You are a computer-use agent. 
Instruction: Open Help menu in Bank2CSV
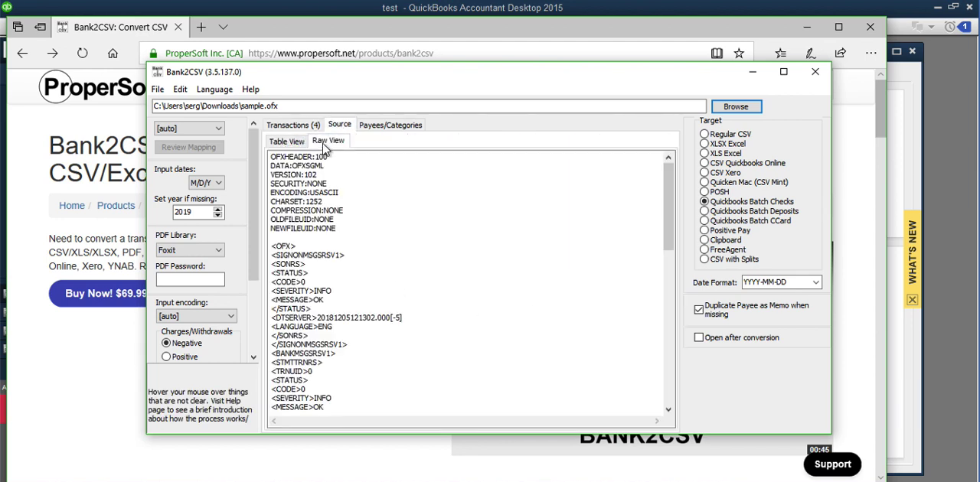(x=250, y=90)
